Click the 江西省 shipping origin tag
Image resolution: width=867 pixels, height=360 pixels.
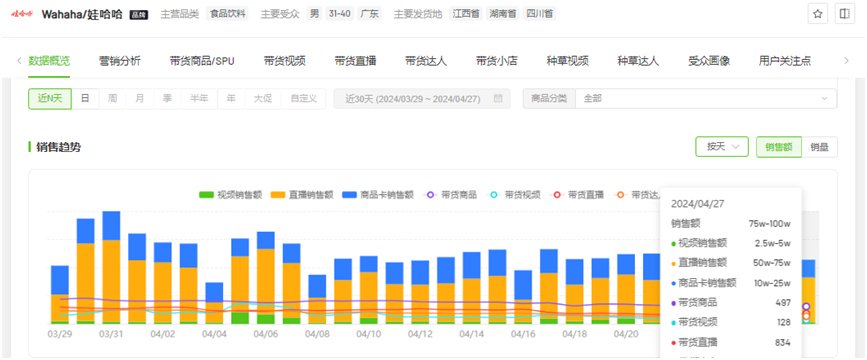tap(466, 14)
